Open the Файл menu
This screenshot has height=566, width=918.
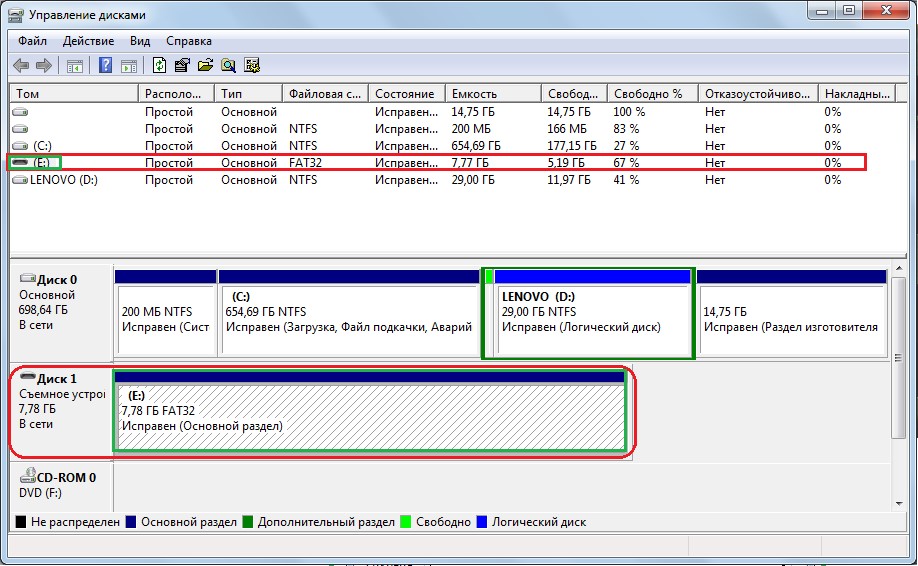(x=32, y=41)
